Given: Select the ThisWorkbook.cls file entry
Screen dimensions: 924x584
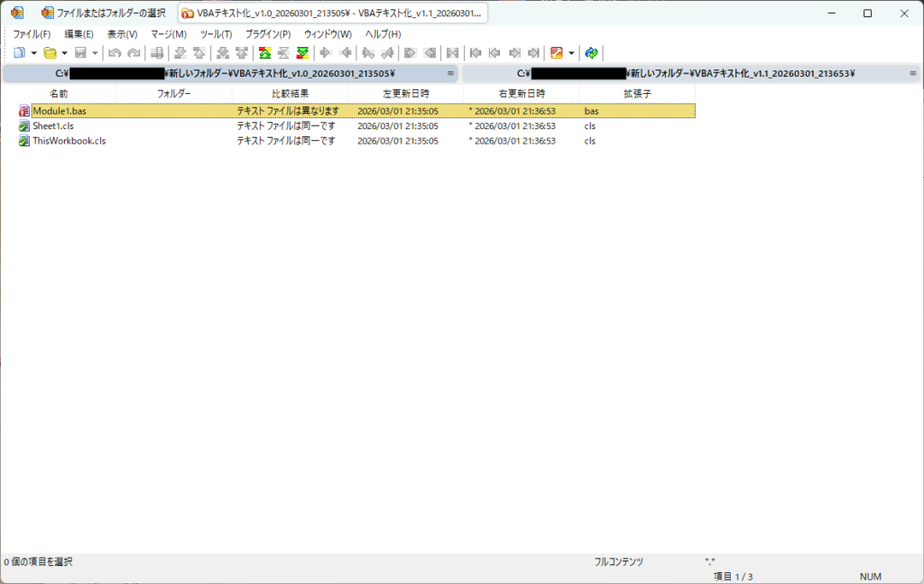Looking at the screenshot, I should (x=69, y=141).
